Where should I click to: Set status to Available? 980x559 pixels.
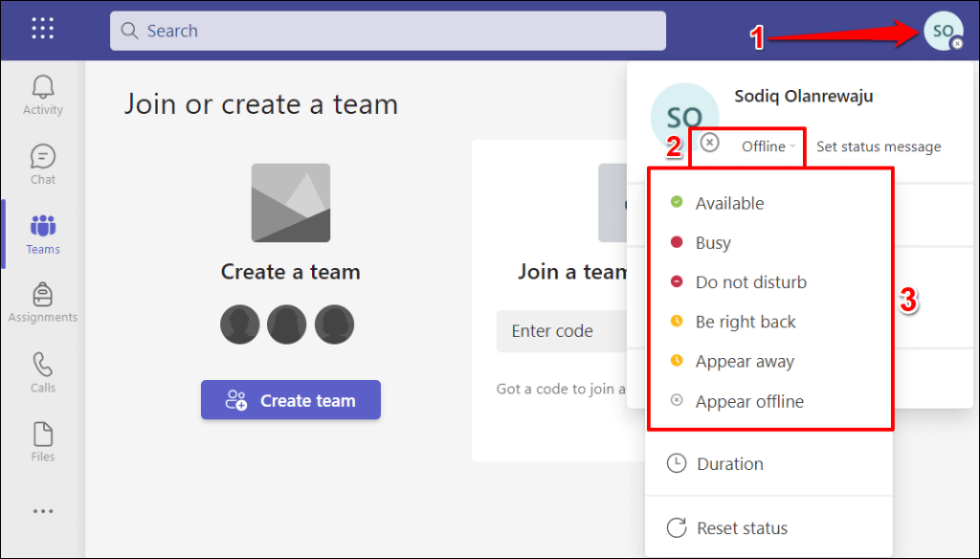[x=729, y=203]
